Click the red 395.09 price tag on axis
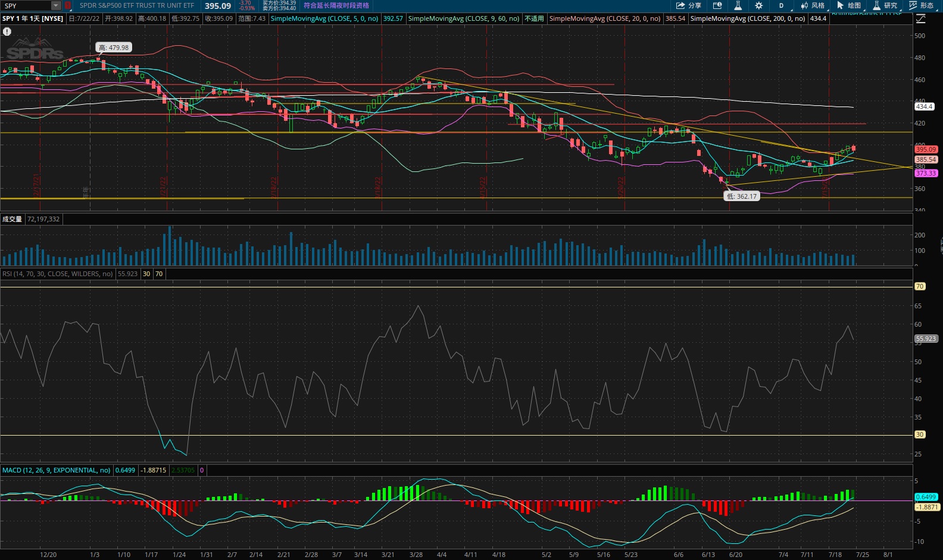Viewport: 943px width, 560px height. click(926, 149)
